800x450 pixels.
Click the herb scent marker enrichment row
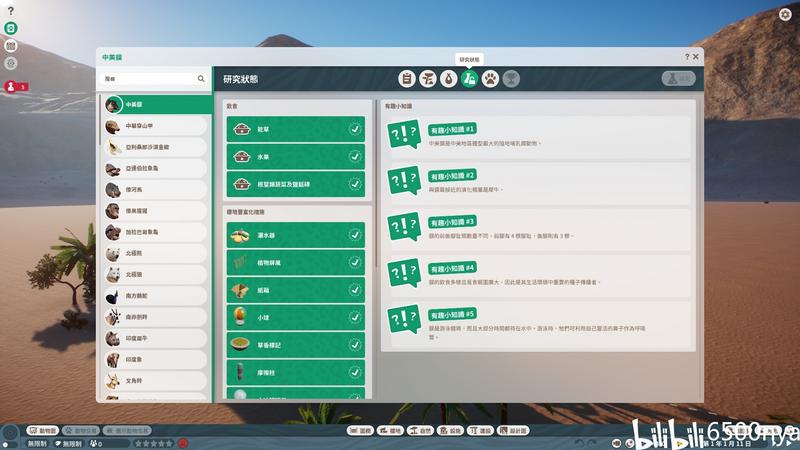(x=296, y=345)
